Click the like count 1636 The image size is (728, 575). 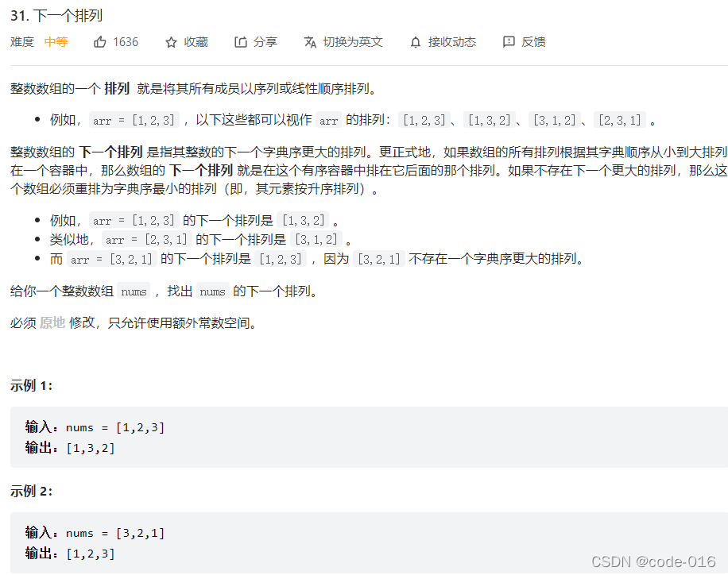[x=126, y=42]
